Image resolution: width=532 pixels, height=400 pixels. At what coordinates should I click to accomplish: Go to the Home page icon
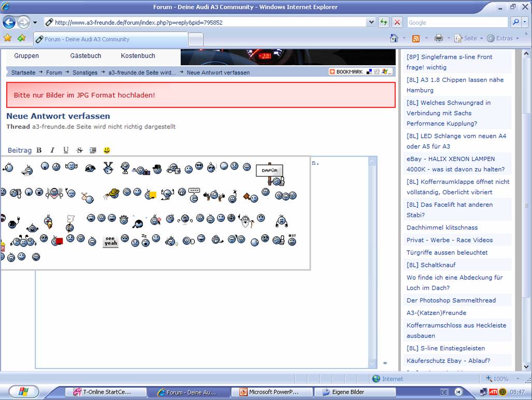394,38
